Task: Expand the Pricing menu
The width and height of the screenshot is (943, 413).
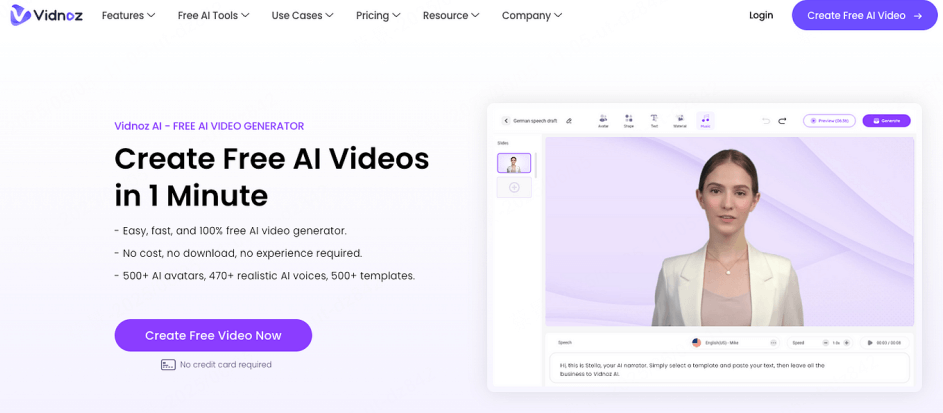Action: click(378, 16)
